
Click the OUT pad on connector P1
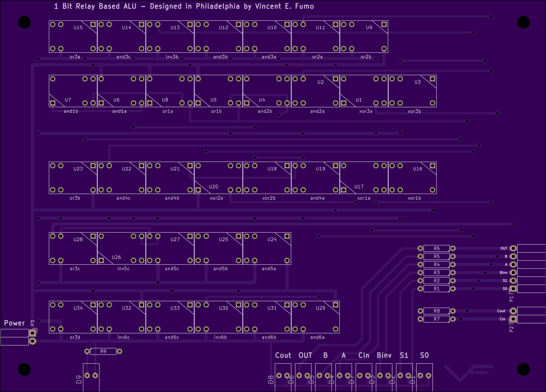(x=513, y=248)
